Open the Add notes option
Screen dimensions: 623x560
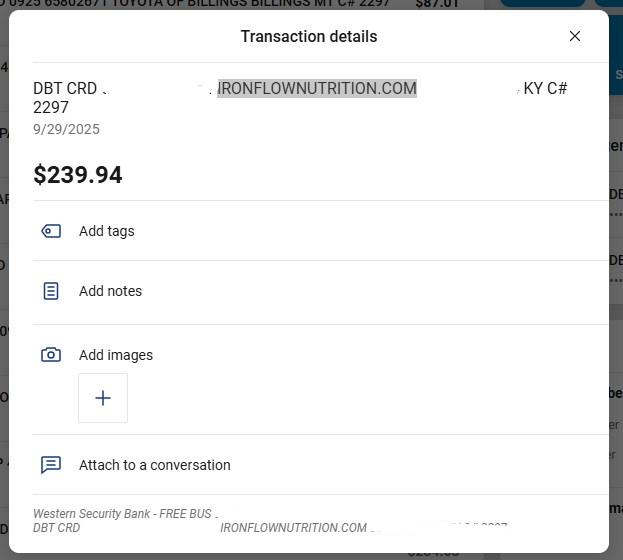[110, 291]
